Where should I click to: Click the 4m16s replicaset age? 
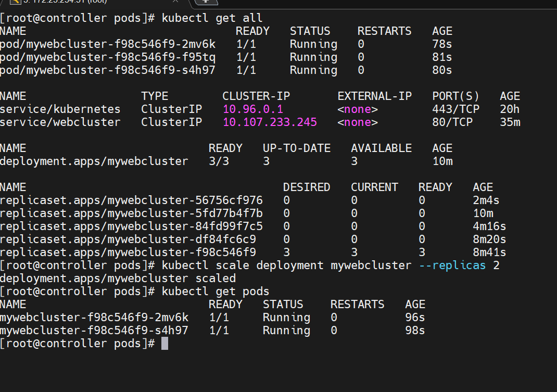tap(489, 226)
